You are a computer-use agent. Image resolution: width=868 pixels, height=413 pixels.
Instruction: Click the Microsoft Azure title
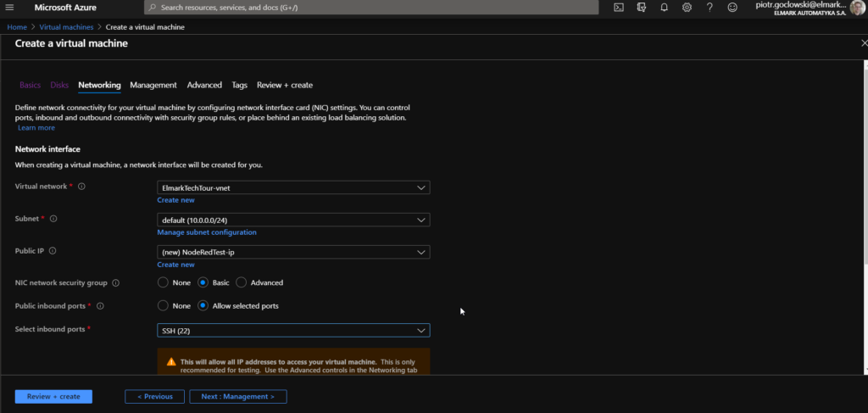tap(65, 8)
